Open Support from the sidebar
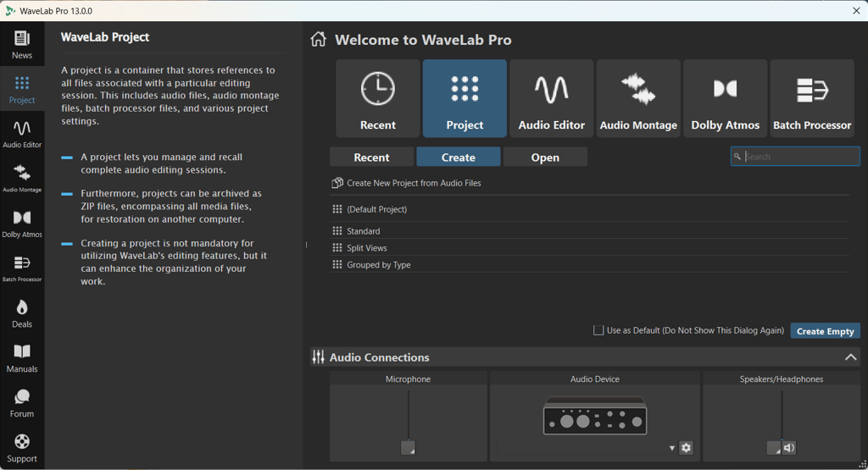868x470 pixels. (22, 448)
